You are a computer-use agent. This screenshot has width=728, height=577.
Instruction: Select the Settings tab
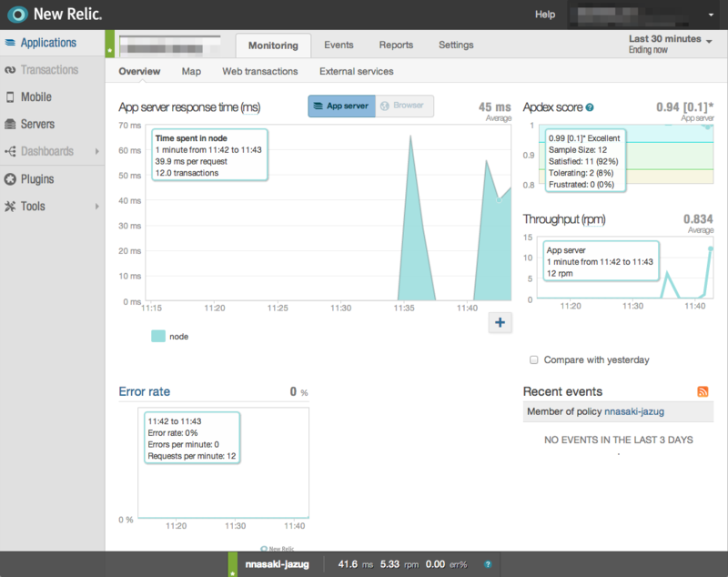(456, 45)
